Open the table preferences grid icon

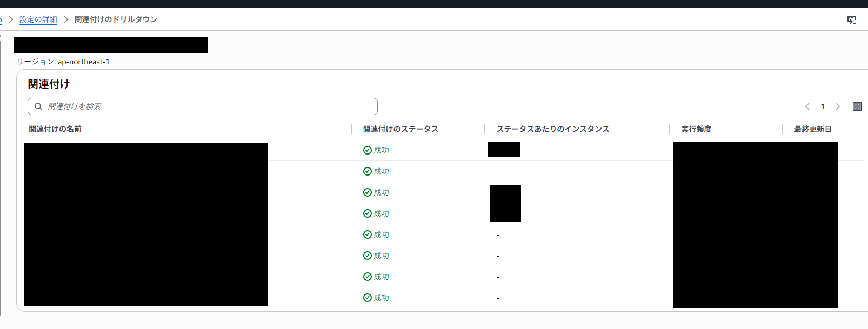[857, 106]
